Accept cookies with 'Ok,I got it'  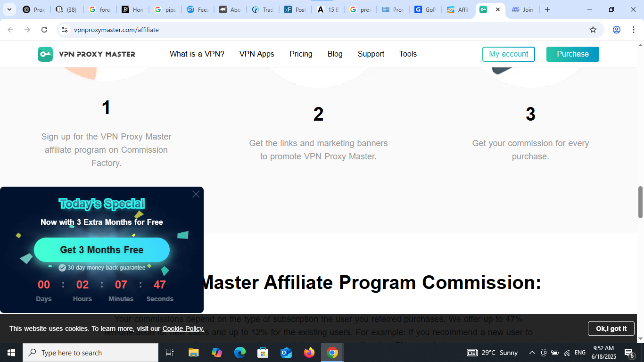point(611,329)
